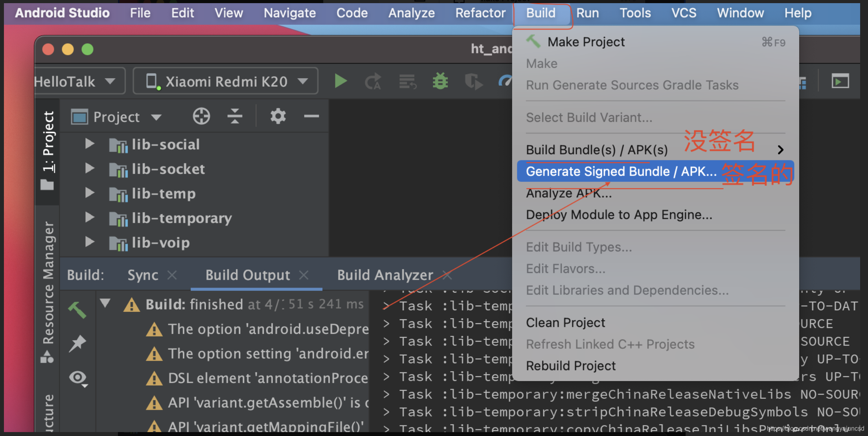
Task: Click the Resource Manager sidebar icon
Action: [47, 357]
